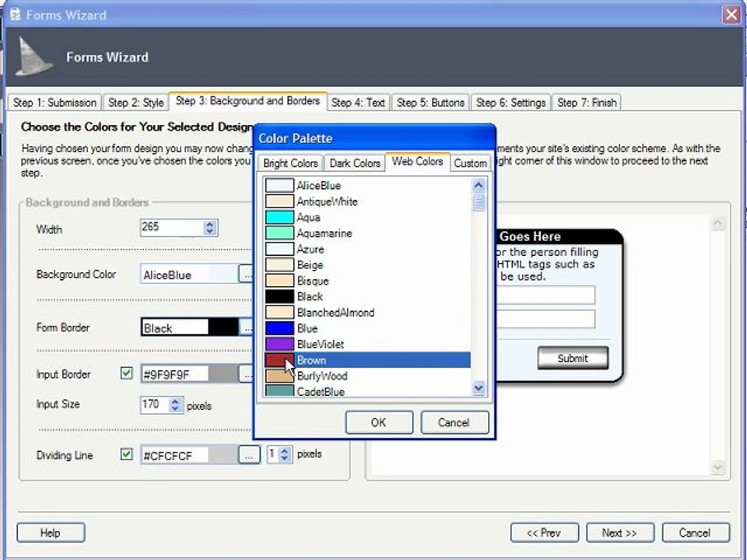
Task: Click the Dividing Line #CFCFCF field
Action: [190, 455]
